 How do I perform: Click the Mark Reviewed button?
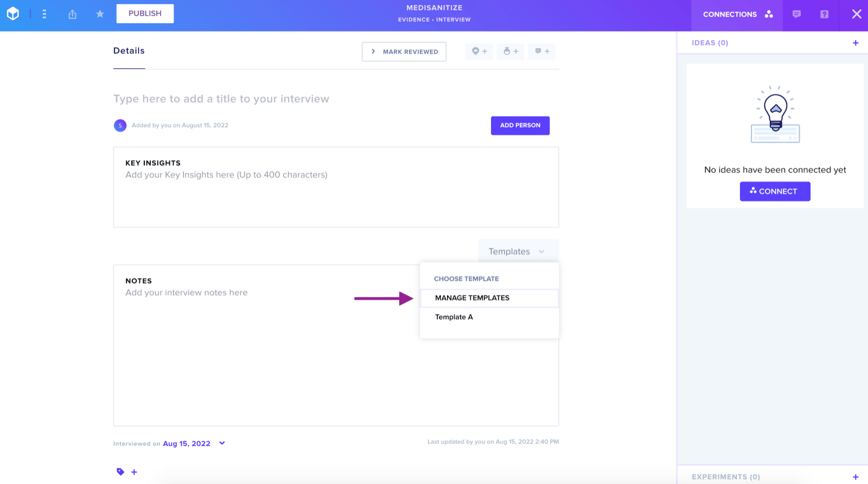404,51
